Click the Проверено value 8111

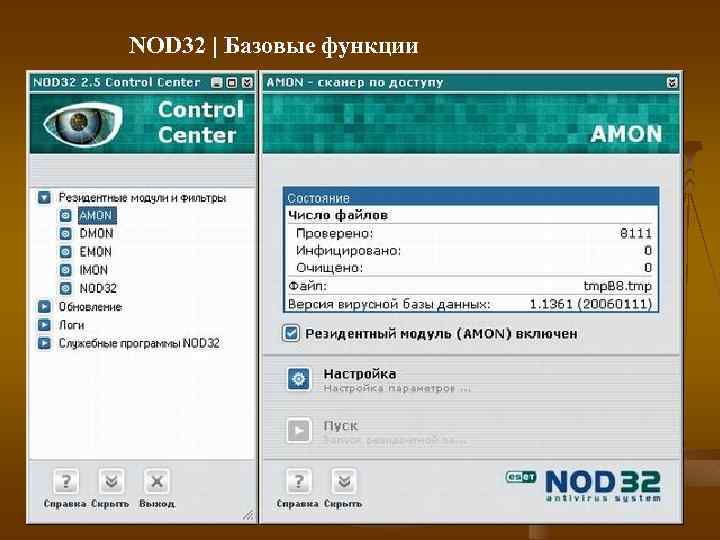coord(636,234)
